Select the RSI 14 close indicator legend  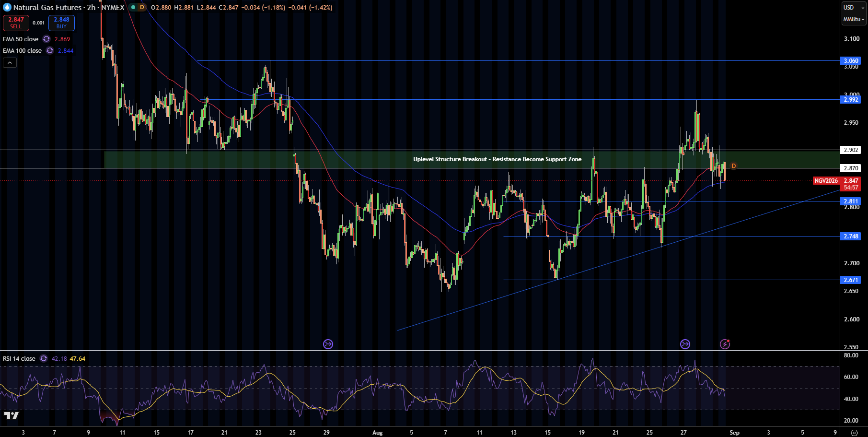coord(19,359)
